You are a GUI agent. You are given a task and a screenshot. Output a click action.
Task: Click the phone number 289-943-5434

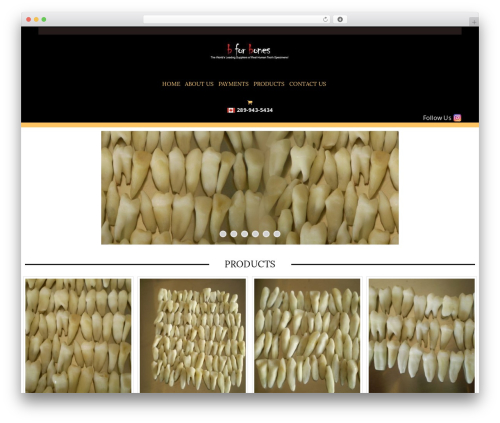point(255,110)
